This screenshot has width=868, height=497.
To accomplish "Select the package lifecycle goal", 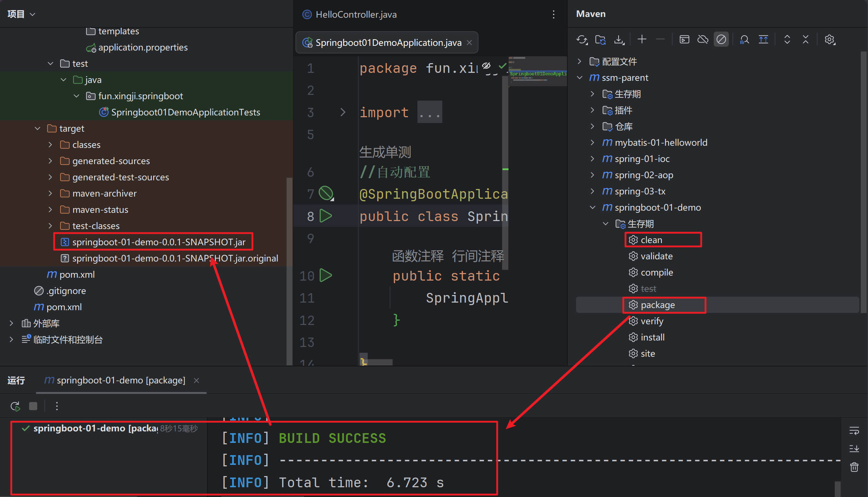I will pyautogui.click(x=657, y=305).
